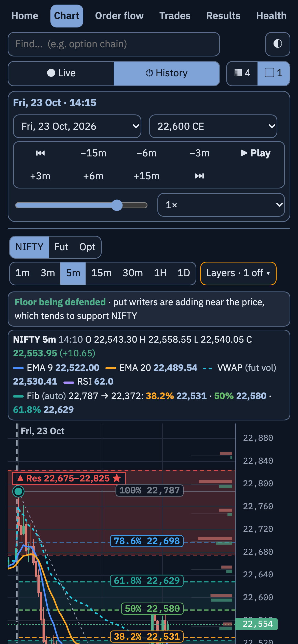
Task: Set timeframe to 3m
Action: tap(48, 273)
